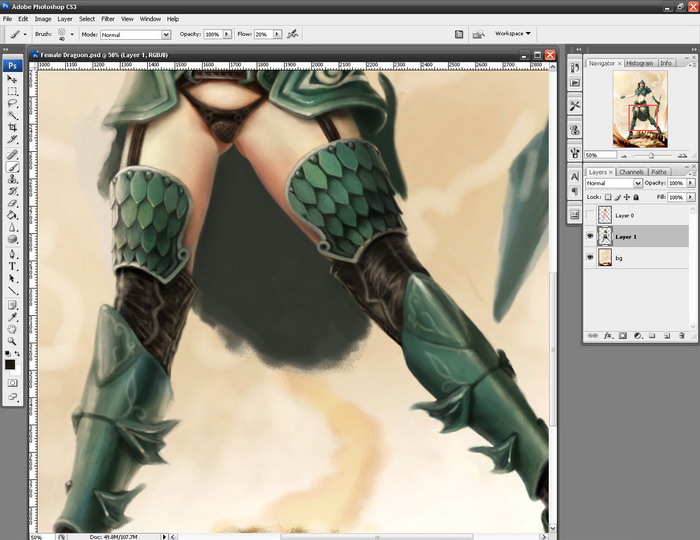
Task: Open the Layer menu
Action: (65, 19)
